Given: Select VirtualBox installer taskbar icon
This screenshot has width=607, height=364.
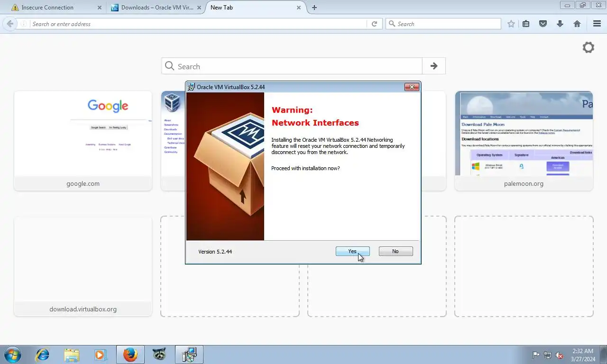Looking at the screenshot, I should (189, 355).
